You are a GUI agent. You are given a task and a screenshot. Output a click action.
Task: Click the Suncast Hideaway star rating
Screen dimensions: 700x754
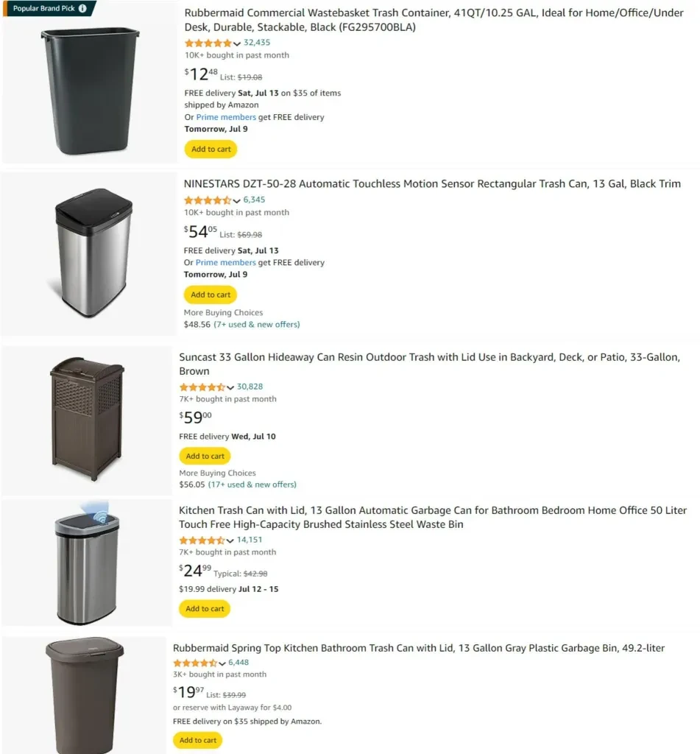pos(202,387)
